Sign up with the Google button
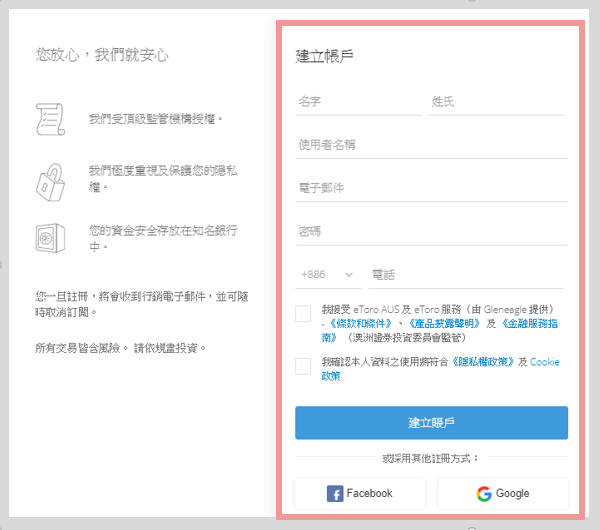 point(503,494)
